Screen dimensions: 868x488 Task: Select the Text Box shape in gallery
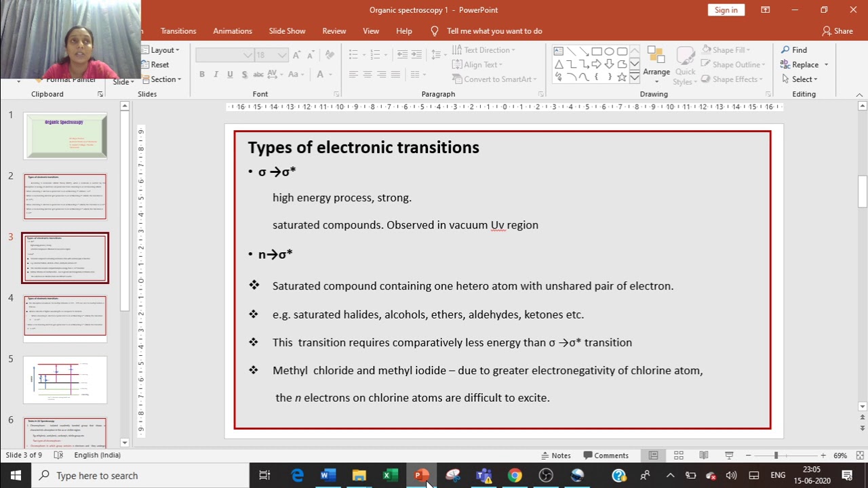coord(558,52)
